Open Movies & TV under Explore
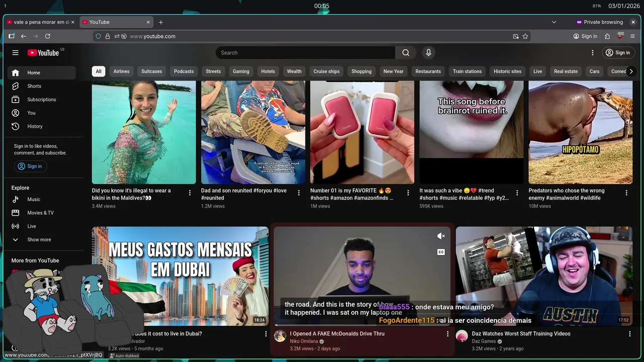644x362 pixels. (42, 213)
